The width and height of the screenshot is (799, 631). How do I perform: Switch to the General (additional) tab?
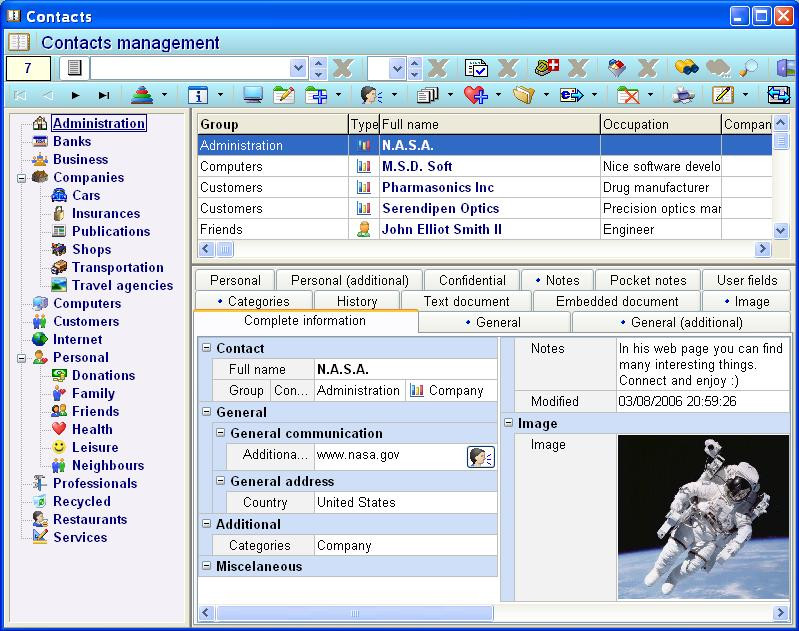click(x=682, y=322)
